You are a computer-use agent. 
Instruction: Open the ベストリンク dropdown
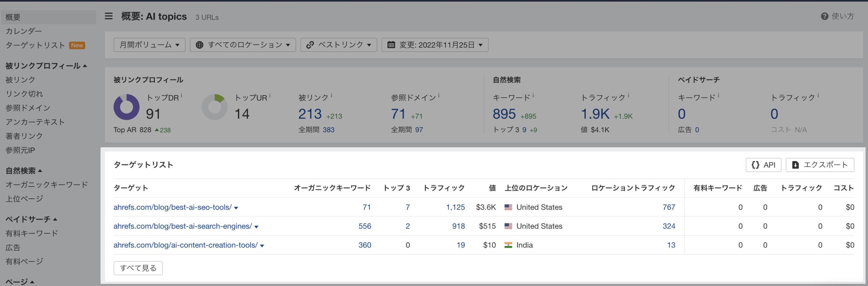coord(338,45)
